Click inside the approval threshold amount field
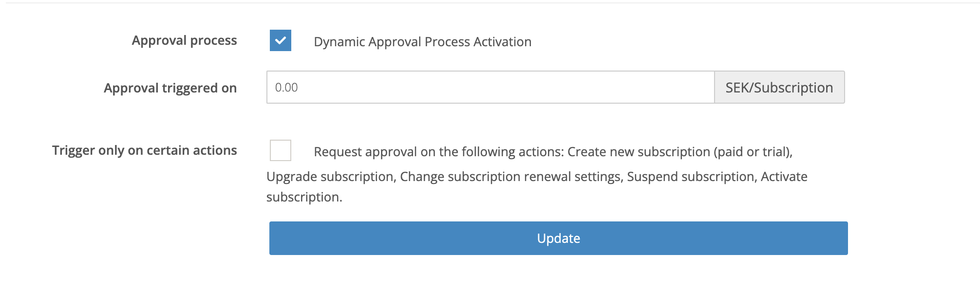 tap(487, 87)
